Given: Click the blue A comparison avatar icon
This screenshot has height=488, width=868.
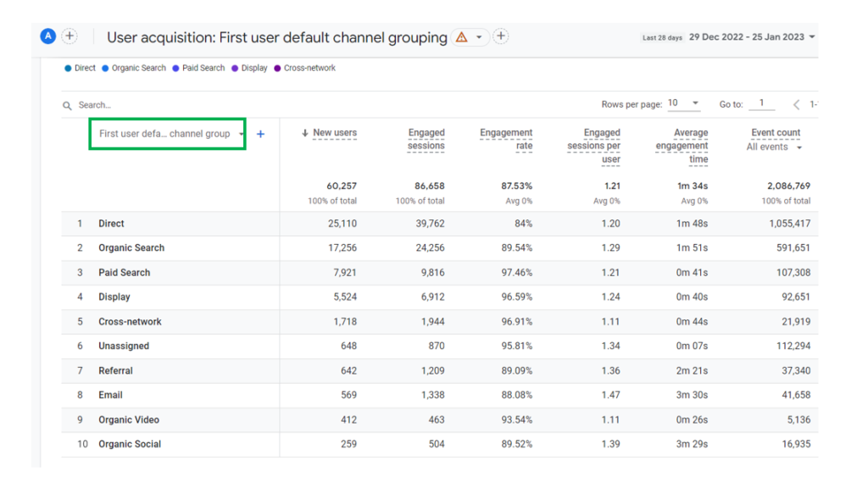Looking at the screenshot, I should click(48, 36).
